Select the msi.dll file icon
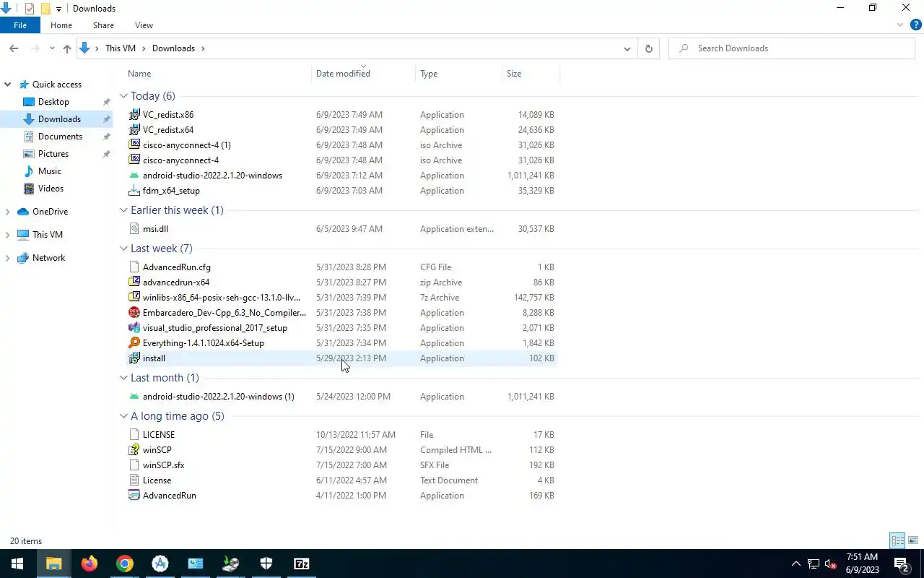The width and height of the screenshot is (924, 578). 134,229
